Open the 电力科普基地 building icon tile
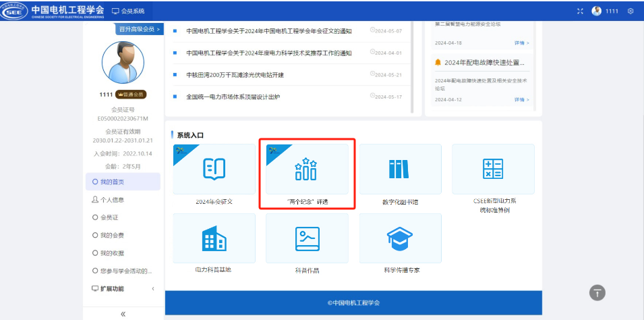 point(214,238)
